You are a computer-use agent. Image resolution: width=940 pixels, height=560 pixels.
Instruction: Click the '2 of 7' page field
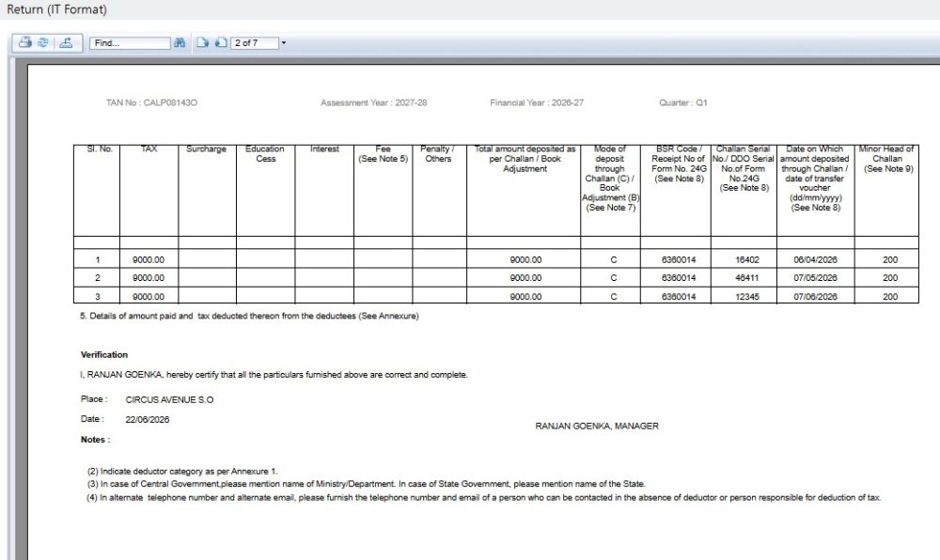click(255, 43)
